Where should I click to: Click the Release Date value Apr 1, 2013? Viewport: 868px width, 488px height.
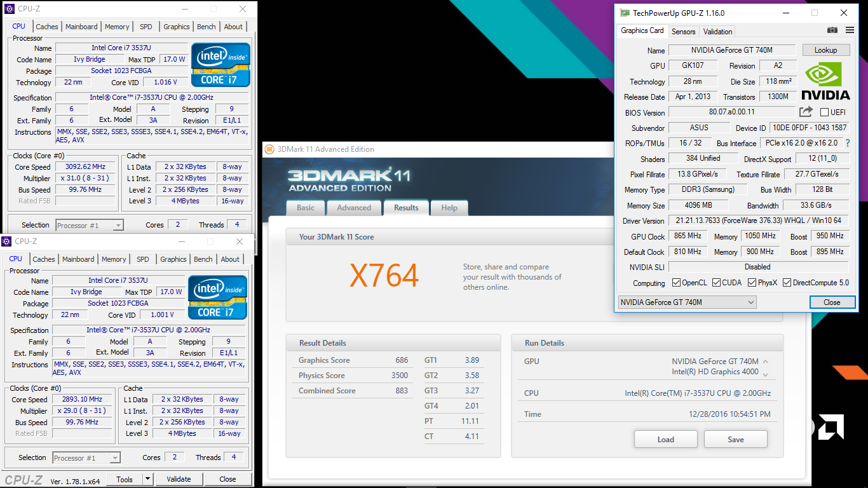click(693, 97)
